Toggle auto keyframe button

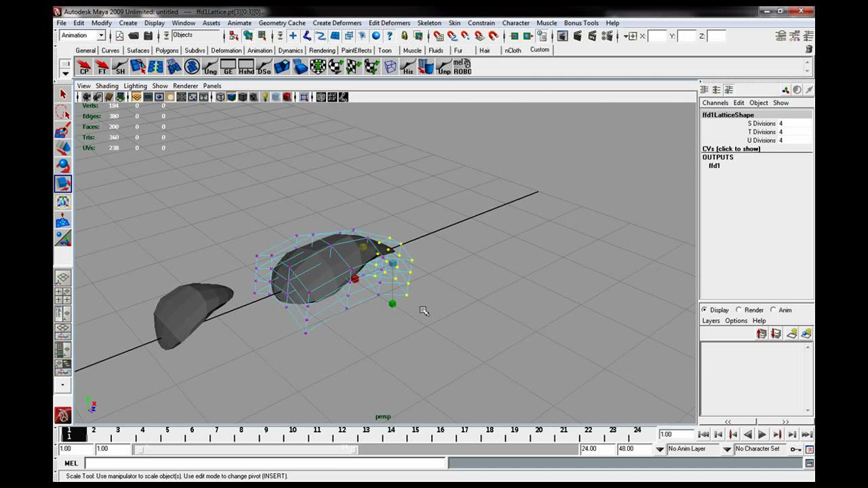point(795,449)
